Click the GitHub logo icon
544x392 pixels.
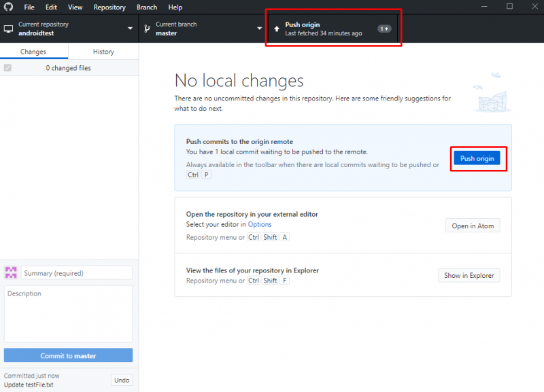[8, 7]
